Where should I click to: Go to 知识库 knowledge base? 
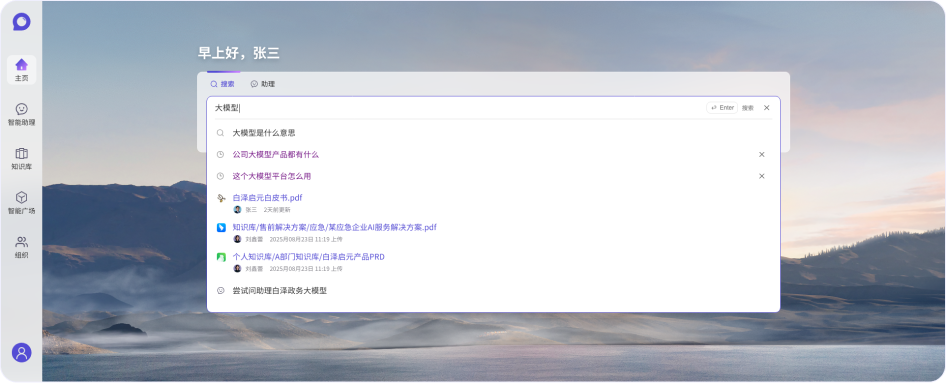[22, 159]
